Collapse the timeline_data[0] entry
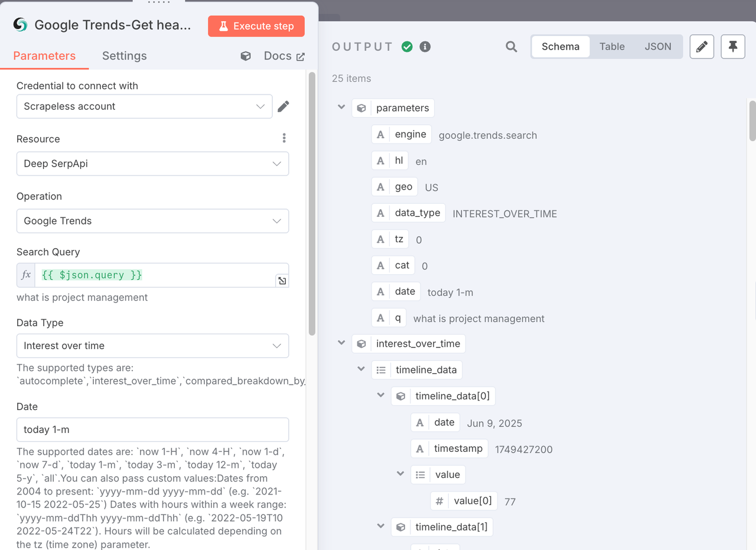This screenshot has height=550, width=756. (381, 395)
